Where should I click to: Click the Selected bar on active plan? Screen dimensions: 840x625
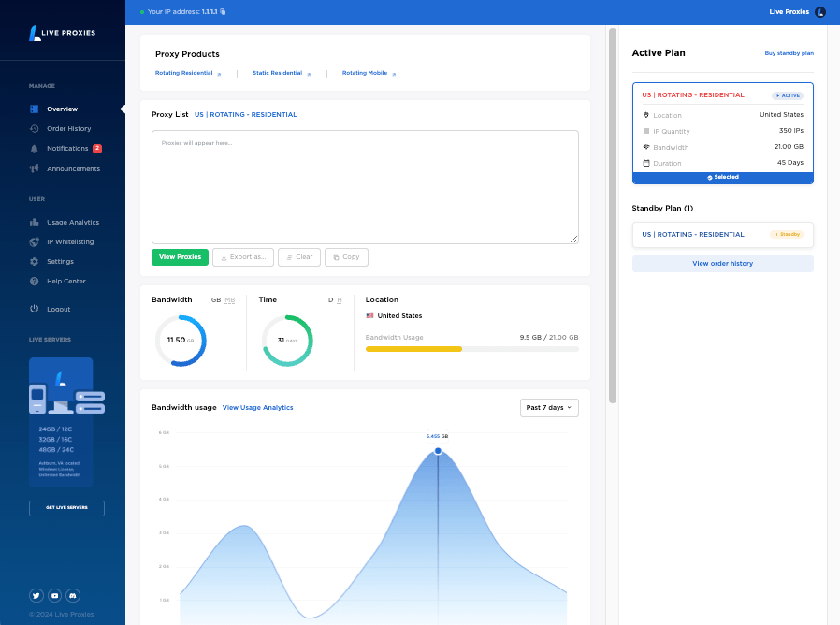coord(723,178)
